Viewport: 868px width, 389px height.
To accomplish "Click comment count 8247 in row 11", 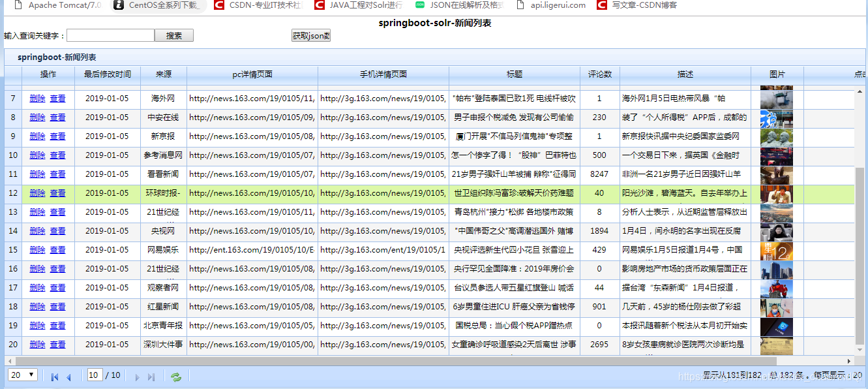I will [x=599, y=174].
